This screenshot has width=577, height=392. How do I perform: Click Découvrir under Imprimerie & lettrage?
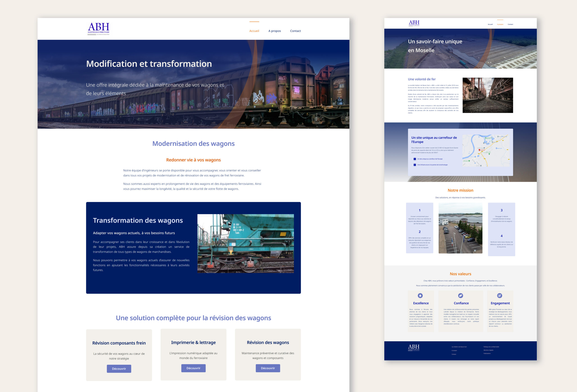pos(193,368)
